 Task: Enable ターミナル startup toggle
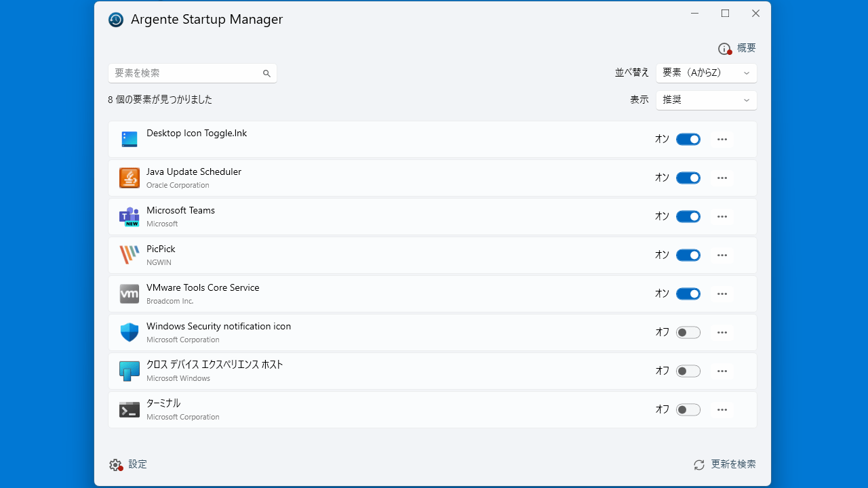[688, 409]
